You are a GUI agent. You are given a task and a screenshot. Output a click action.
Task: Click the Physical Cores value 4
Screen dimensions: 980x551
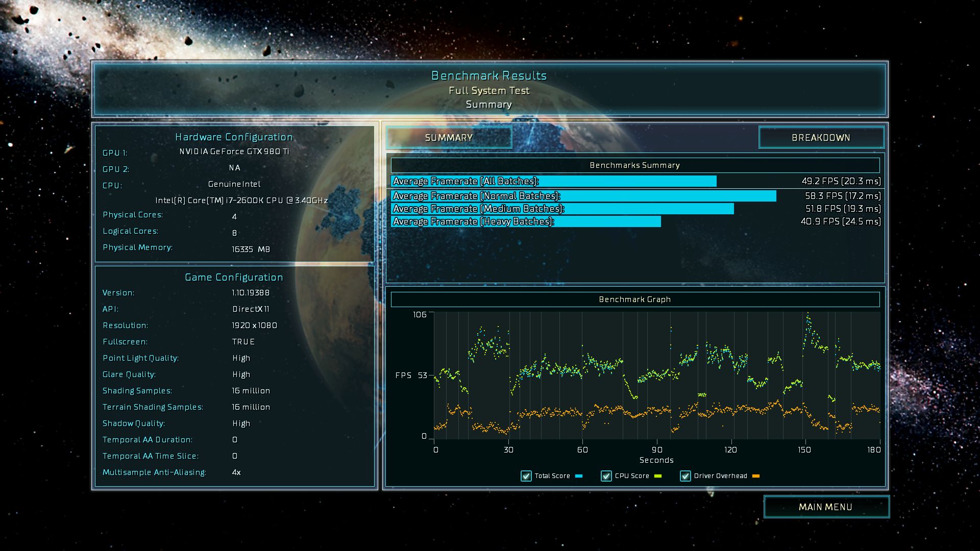tap(234, 217)
